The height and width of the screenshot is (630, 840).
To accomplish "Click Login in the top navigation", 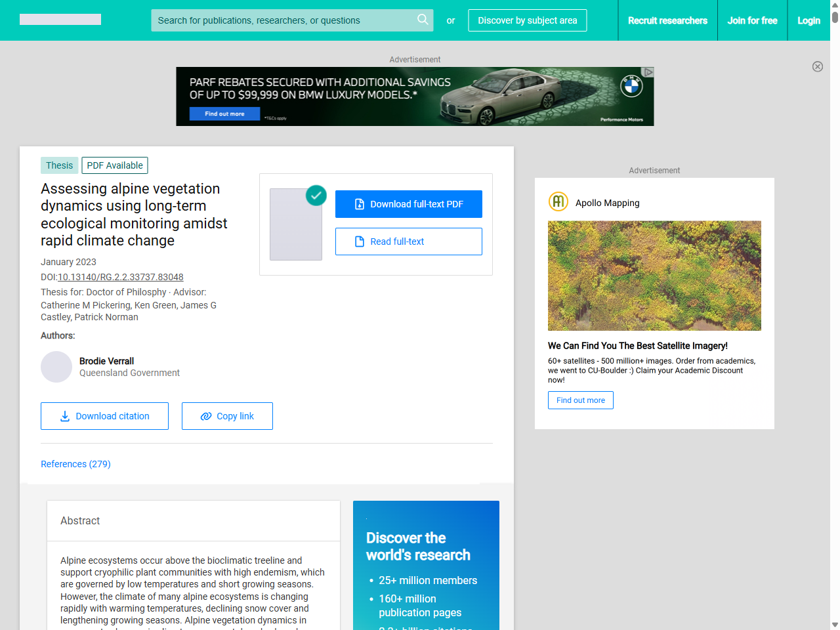I will click(x=808, y=20).
